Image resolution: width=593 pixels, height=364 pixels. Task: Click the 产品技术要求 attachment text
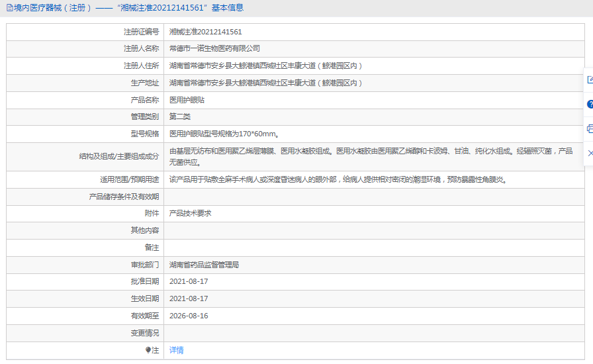pyautogui.click(x=190, y=213)
